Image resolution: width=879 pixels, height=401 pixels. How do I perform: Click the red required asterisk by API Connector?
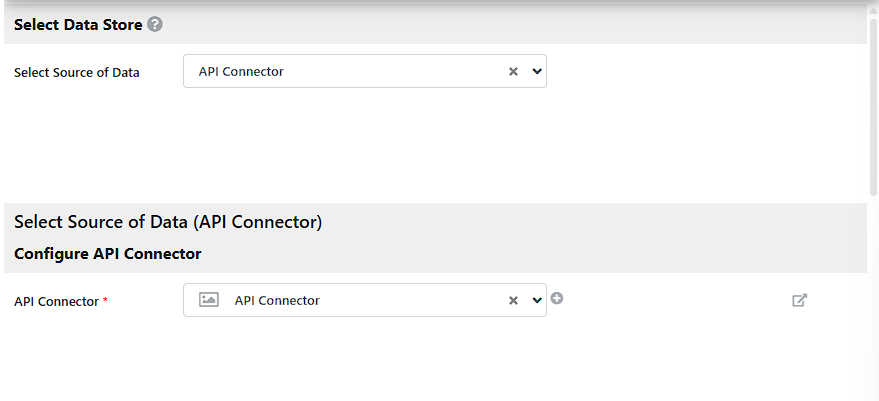(106, 300)
